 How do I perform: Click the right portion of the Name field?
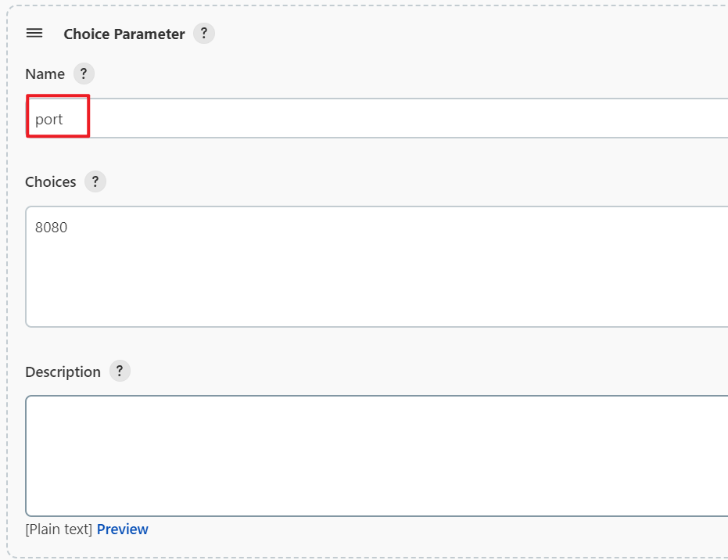(557, 118)
